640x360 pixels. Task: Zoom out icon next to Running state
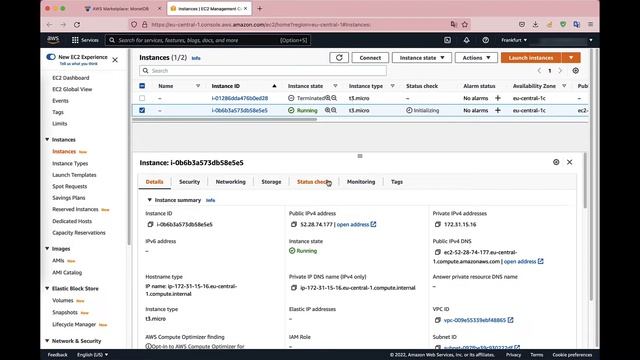(x=334, y=110)
